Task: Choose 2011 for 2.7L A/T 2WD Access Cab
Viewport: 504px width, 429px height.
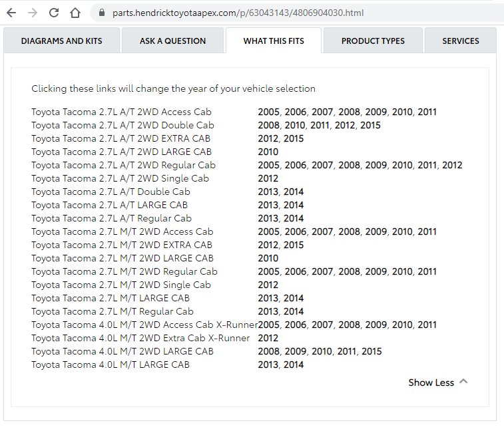Action: point(427,112)
